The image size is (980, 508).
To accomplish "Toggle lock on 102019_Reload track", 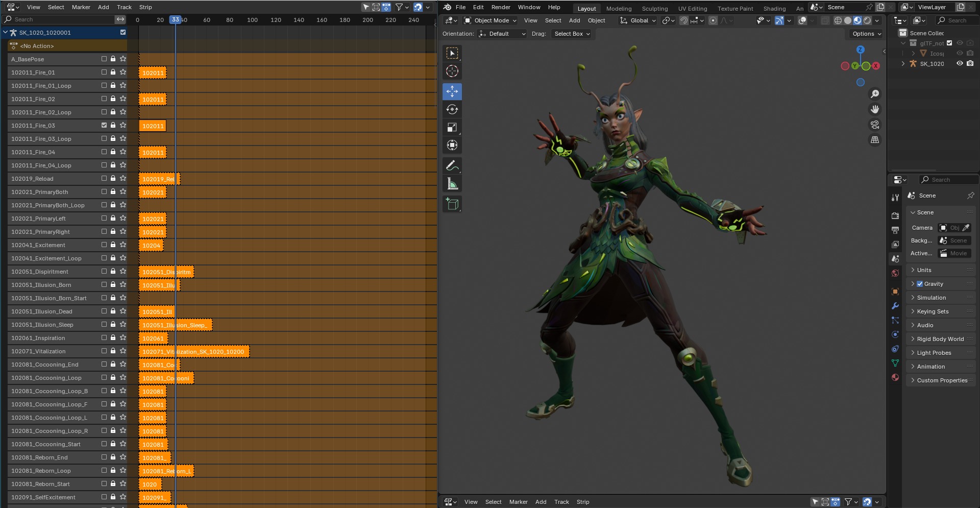I will pos(113,178).
